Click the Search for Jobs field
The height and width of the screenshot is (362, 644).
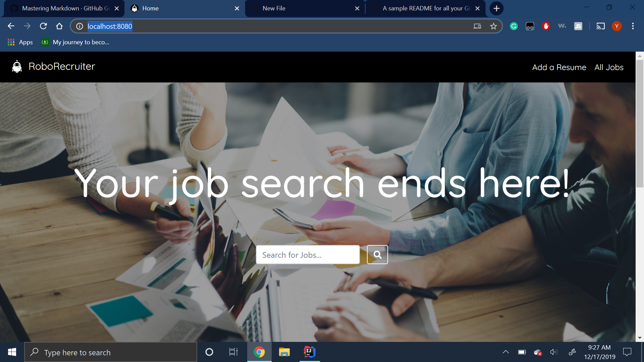click(x=308, y=255)
